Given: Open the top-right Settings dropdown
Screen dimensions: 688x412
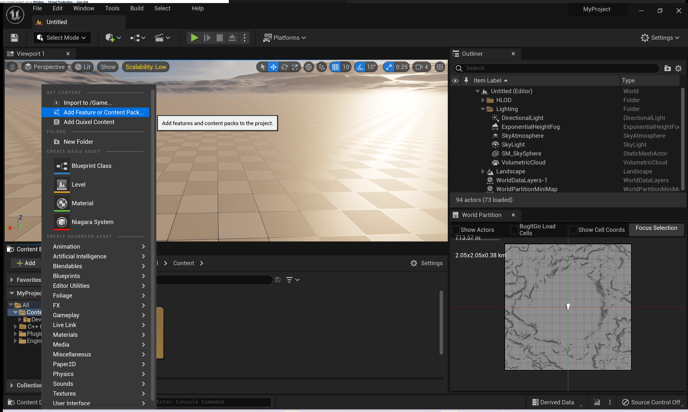Looking at the screenshot, I should coord(660,38).
